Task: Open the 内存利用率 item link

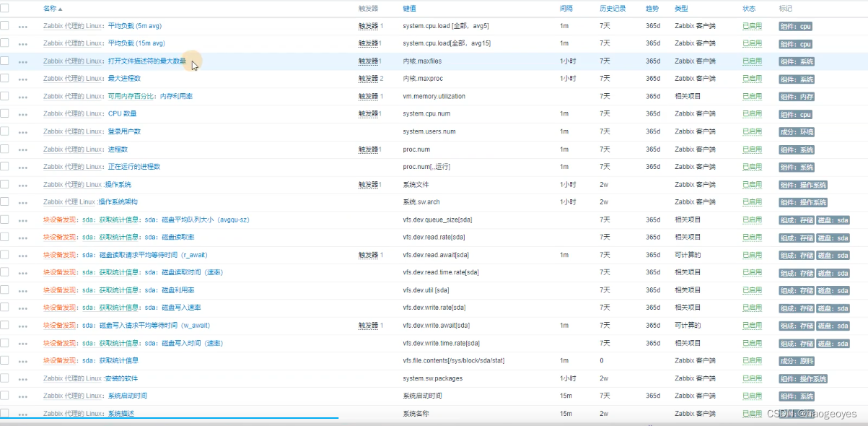Action: tap(176, 96)
